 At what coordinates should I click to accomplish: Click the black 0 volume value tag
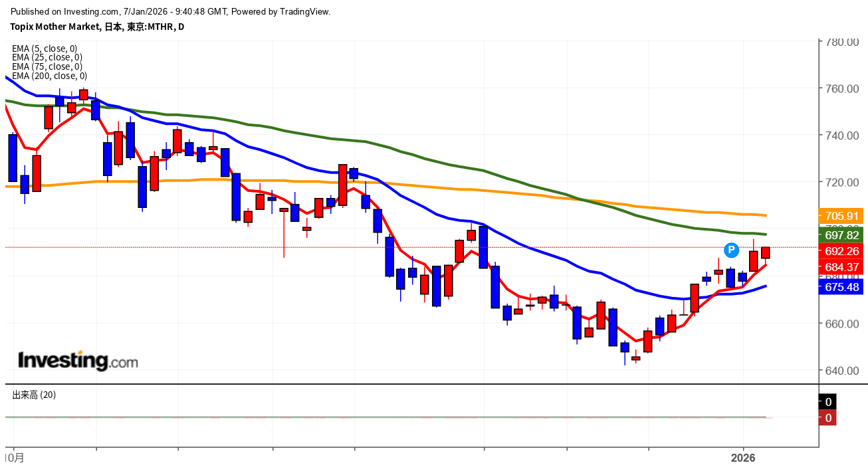pos(828,402)
